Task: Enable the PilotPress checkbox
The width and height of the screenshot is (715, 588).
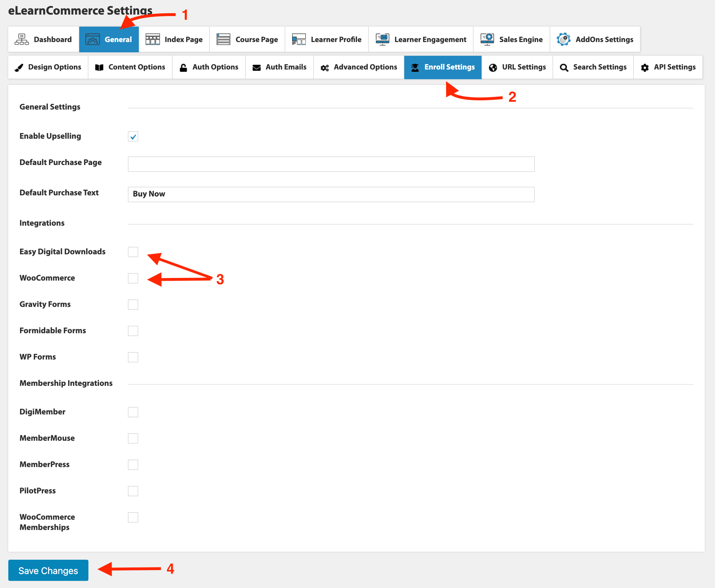Action: (x=133, y=491)
